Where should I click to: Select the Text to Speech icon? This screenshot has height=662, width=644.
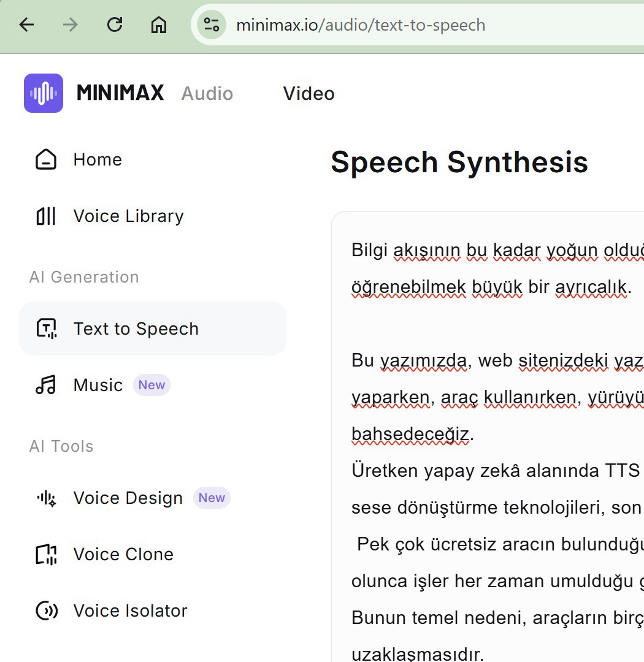coord(47,329)
